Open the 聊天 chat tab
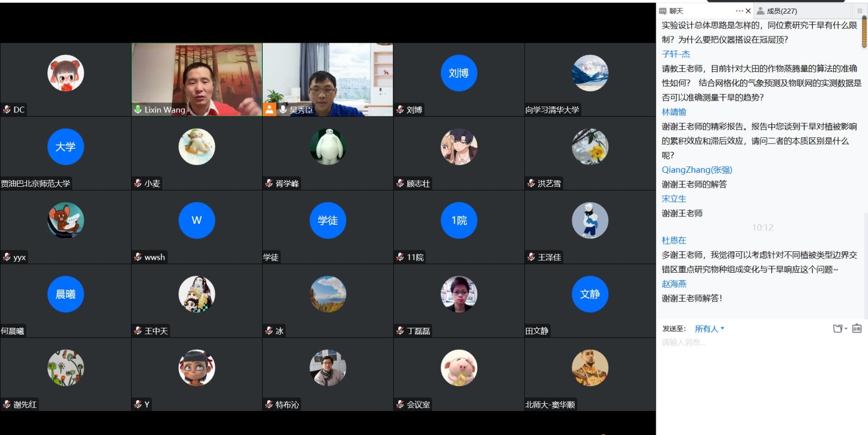868x435 pixels. 676,11
